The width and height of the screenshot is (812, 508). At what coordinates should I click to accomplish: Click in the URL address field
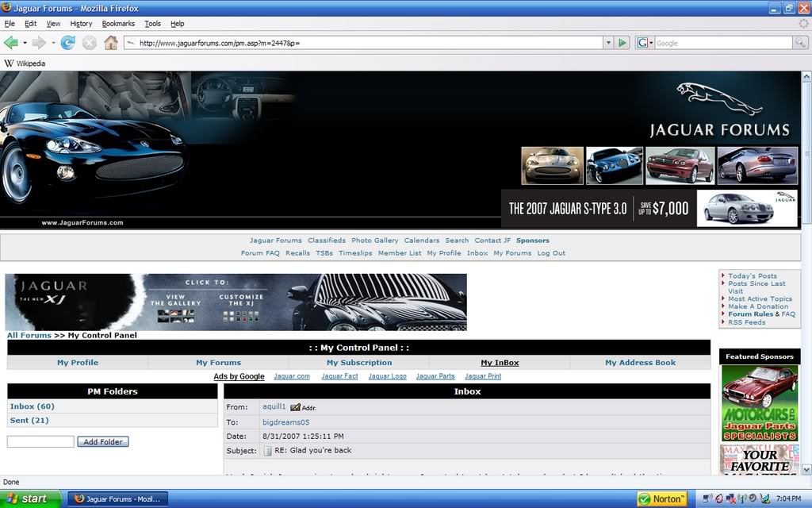pos(362,43)
